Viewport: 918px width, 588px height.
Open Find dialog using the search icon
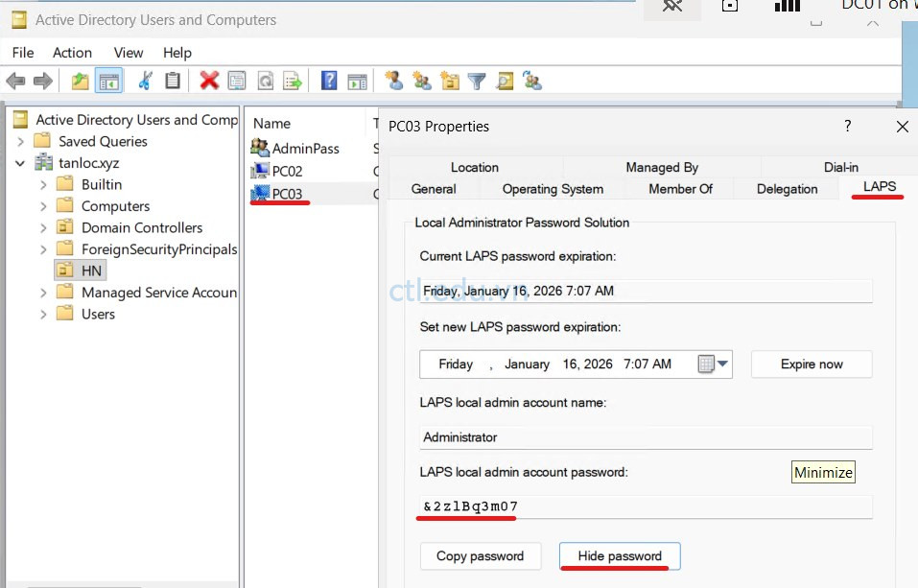point(504,81)
